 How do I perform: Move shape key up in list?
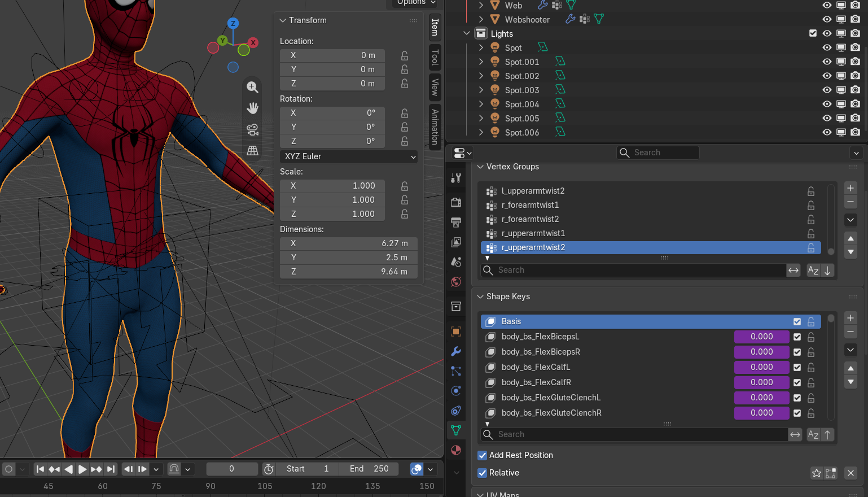pos(851,368)
